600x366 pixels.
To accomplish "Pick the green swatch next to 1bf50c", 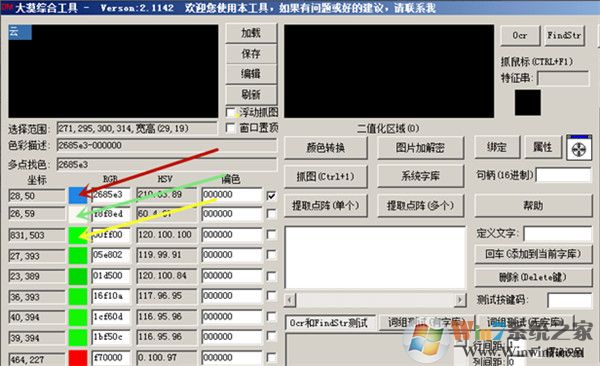I will (x=78, y=337).
